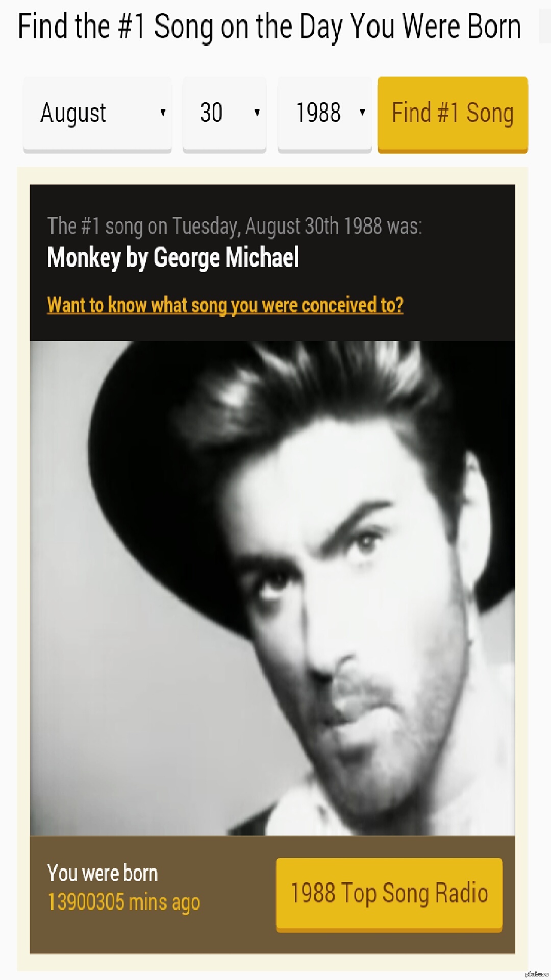Click the pikabu.ru watermark logo

click(x=537, y=974)
